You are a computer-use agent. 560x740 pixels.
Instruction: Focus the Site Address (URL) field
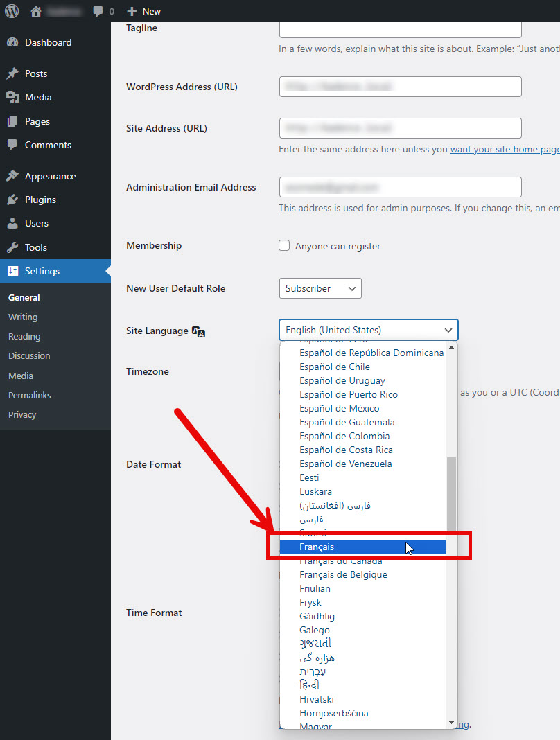401,128
